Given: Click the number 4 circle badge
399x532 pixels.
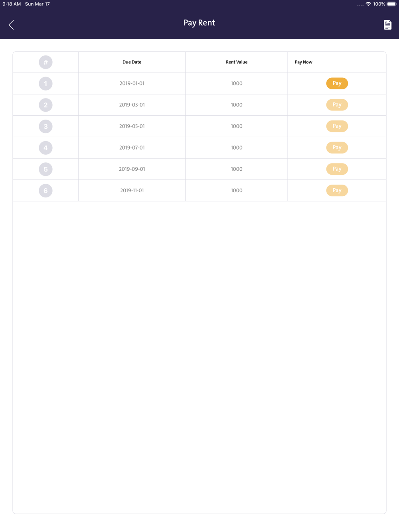Looking at the screenshot, I should (x=45, y=148).
